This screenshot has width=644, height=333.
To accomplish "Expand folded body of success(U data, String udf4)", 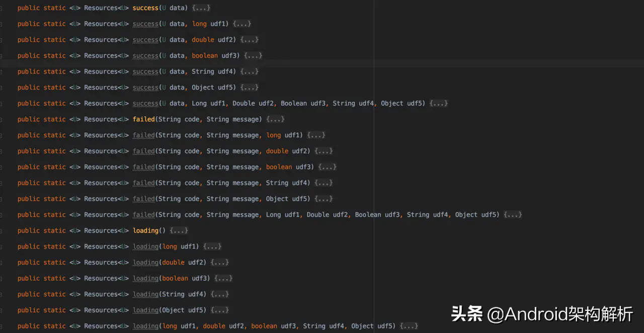I will 250,72.
